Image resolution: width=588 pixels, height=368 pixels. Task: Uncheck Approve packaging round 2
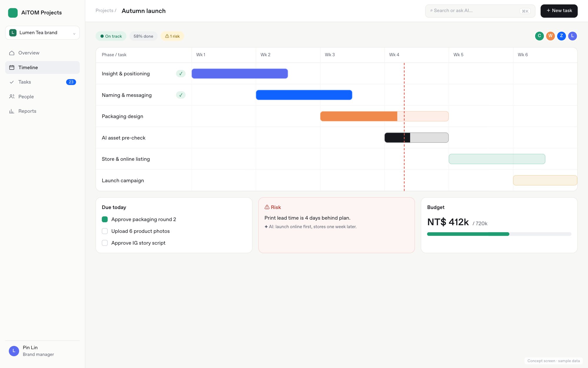tap(105, 219)
